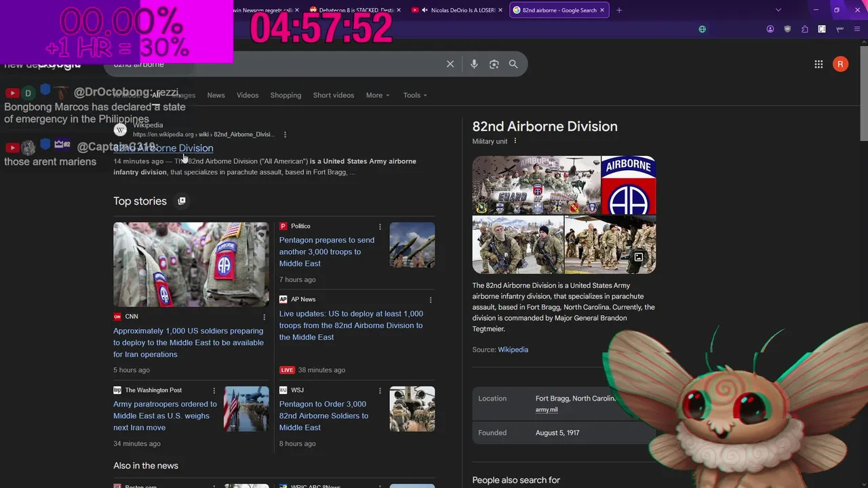Switch to the Shopping search tab

click(x=285, y=95)
